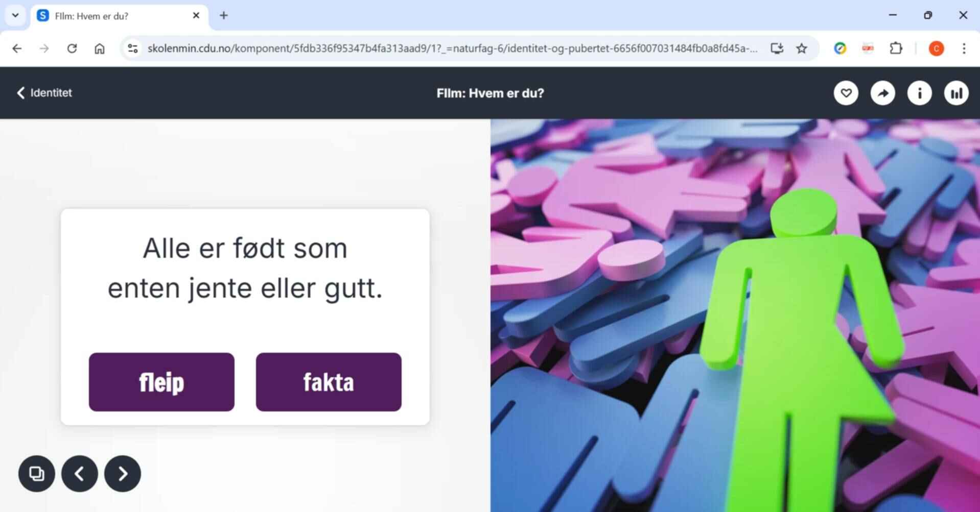The width and height of the screenshot is (980, 512).
Task: Advance to the next slide
Action: point(123,474)
